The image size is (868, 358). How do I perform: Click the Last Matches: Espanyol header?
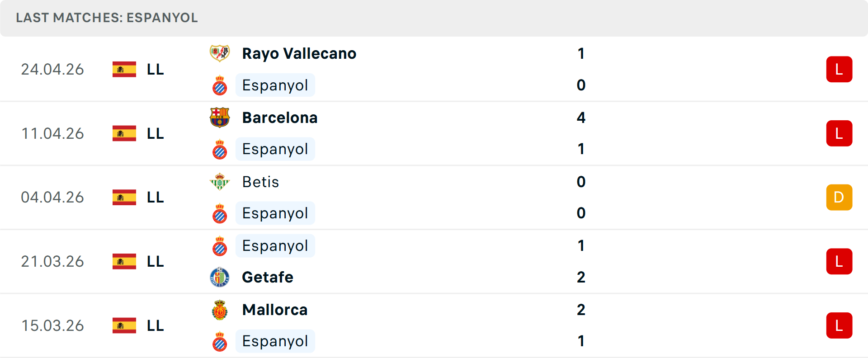107,18
